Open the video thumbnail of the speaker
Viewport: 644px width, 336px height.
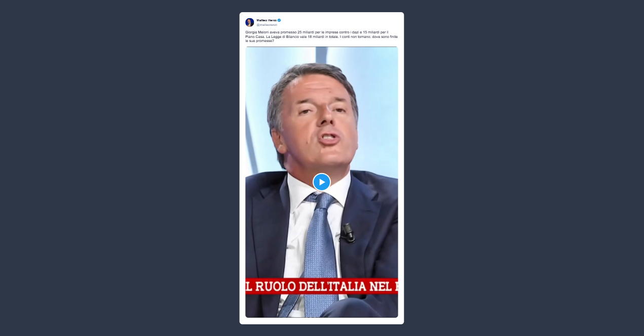322,182
